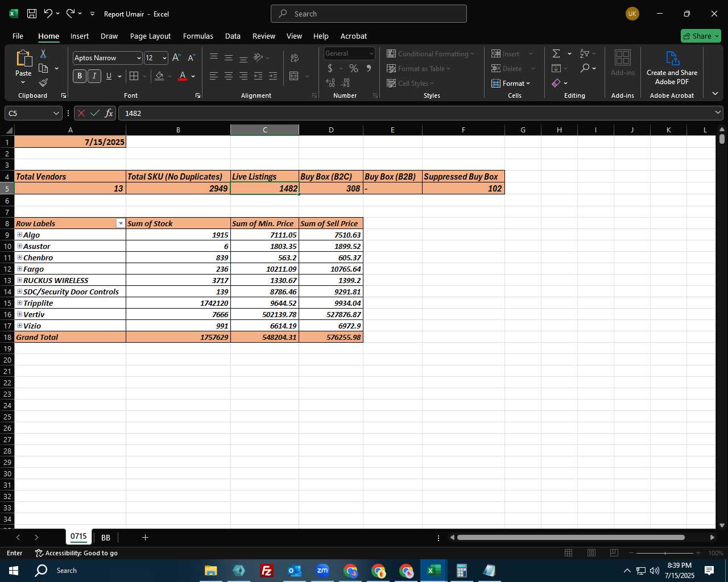Expand the formula bar chevron
Image resolution: width=728 pixels, height=582 pixels.
(718, 113)
